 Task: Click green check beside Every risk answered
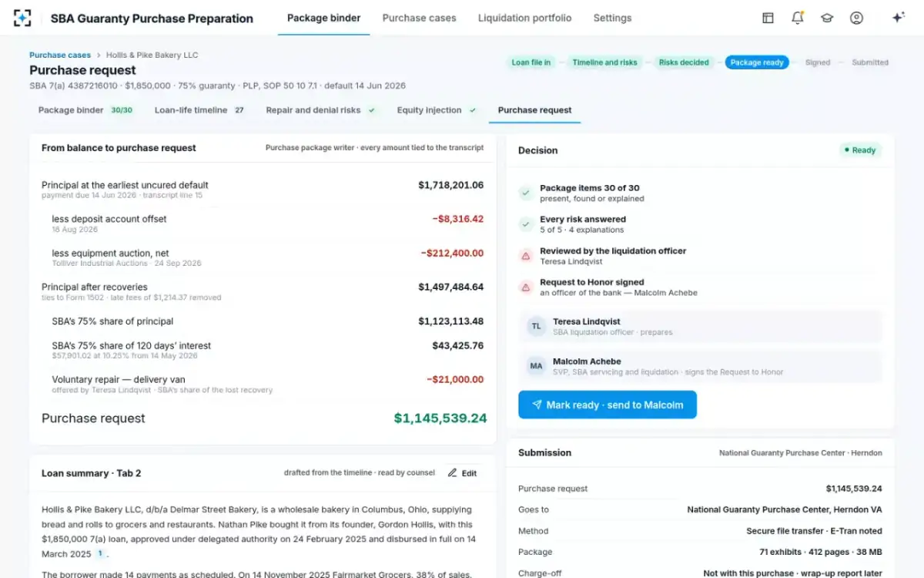coord(526,224)
